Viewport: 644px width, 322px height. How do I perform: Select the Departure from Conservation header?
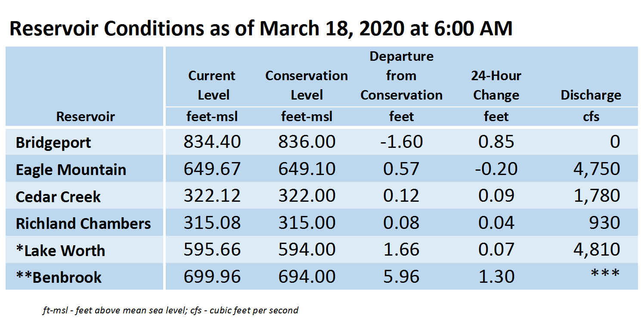(x=401, y=76)
